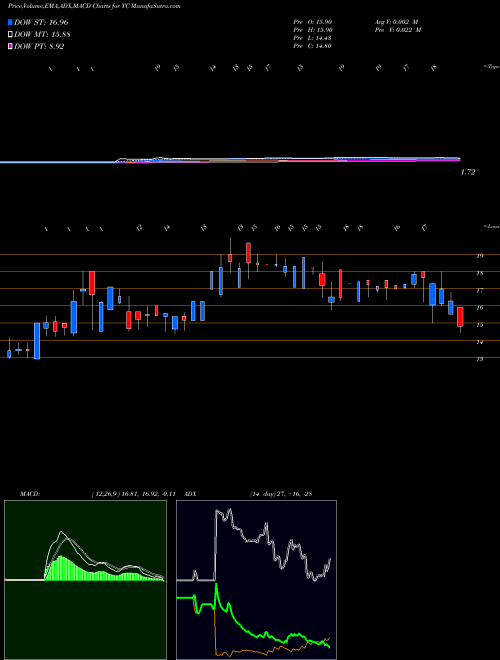Select the 'Pre H: 13.90' value
Screen dimensions: 500x660
(x=313, y=30)
